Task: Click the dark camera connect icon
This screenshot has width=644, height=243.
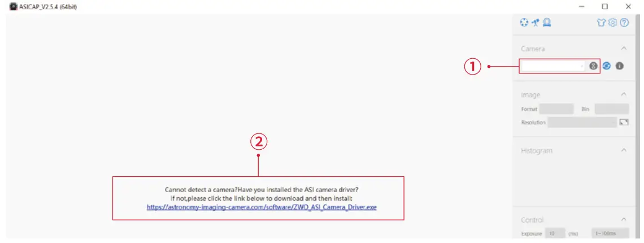Action: point(594,66)
